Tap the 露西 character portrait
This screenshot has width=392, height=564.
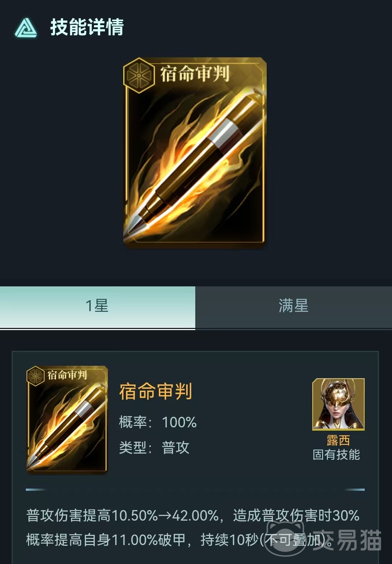[x=338, y=404]
